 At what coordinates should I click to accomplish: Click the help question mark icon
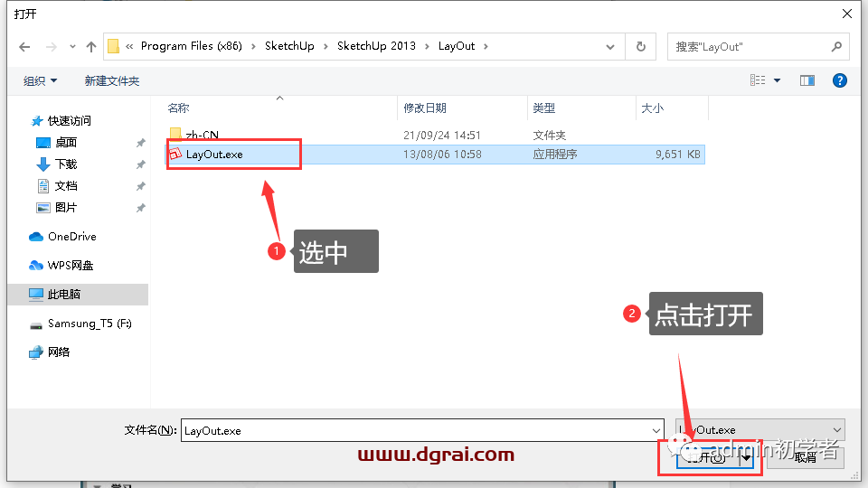(840, 80)
